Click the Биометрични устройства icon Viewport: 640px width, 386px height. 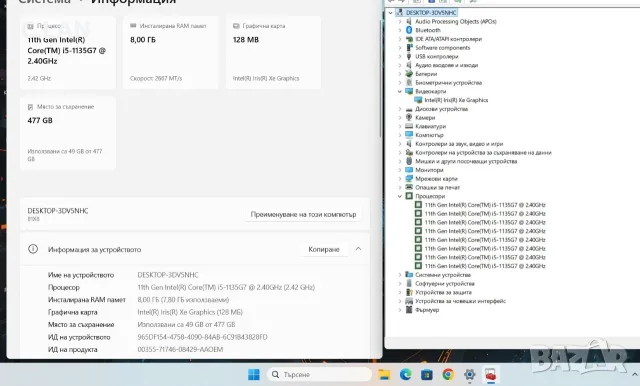(x=409, y=82)
